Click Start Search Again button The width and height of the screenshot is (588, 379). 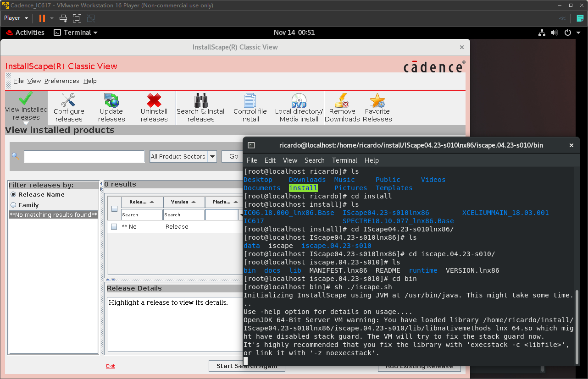[x=247, y=366]
